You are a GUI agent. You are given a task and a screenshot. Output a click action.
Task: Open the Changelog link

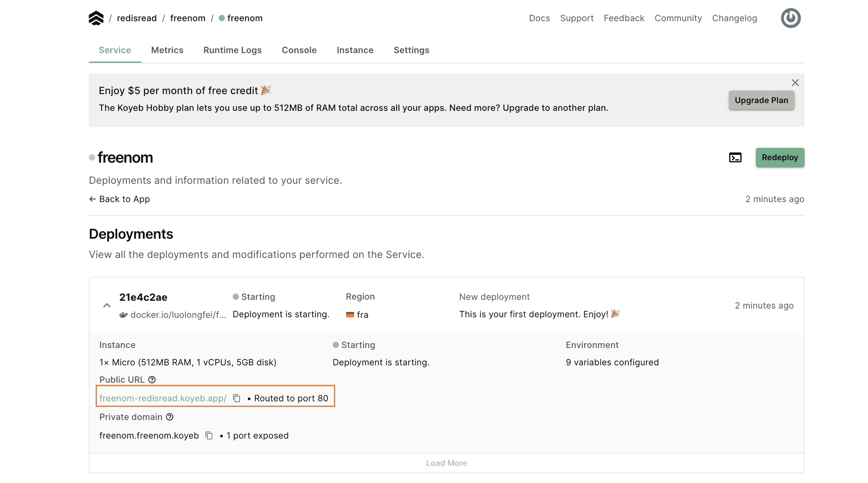click(x=735, y=18)
